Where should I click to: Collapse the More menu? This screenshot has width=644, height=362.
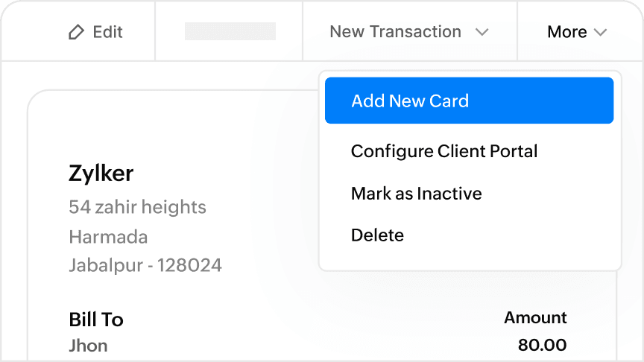click(566, 32)
